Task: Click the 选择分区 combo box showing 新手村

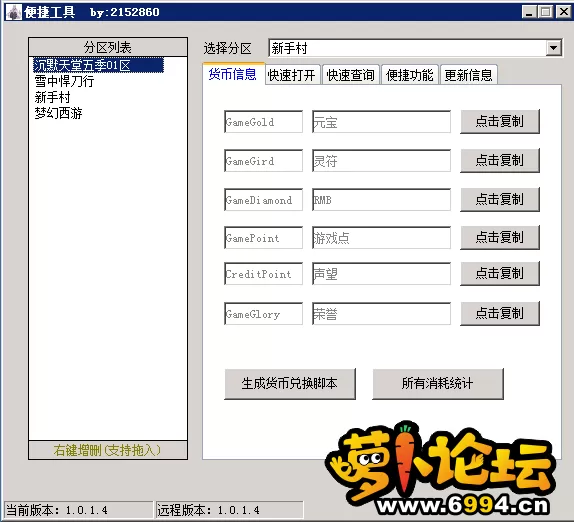Action: [x=415, y=48]
